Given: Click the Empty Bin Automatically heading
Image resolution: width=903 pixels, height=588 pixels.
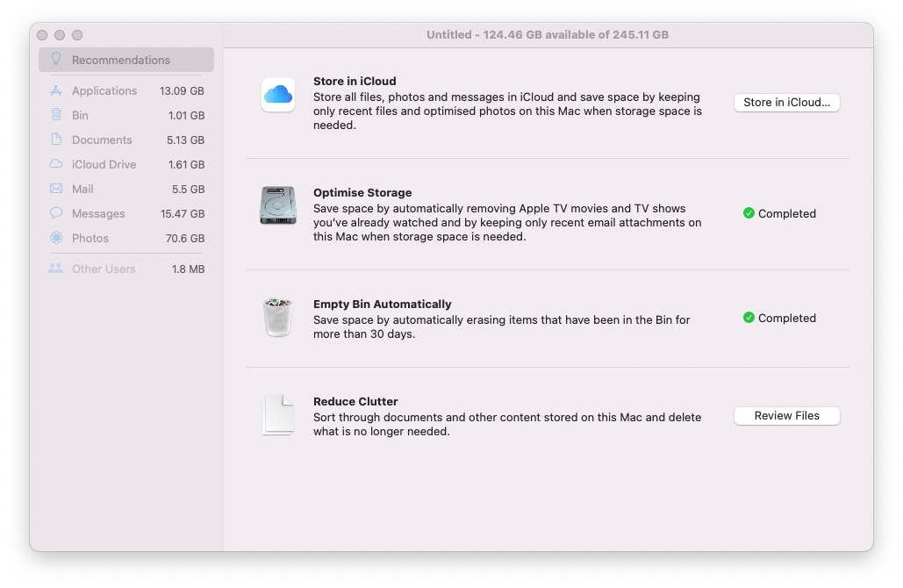Looking at the screenshot, I should 383,304.
